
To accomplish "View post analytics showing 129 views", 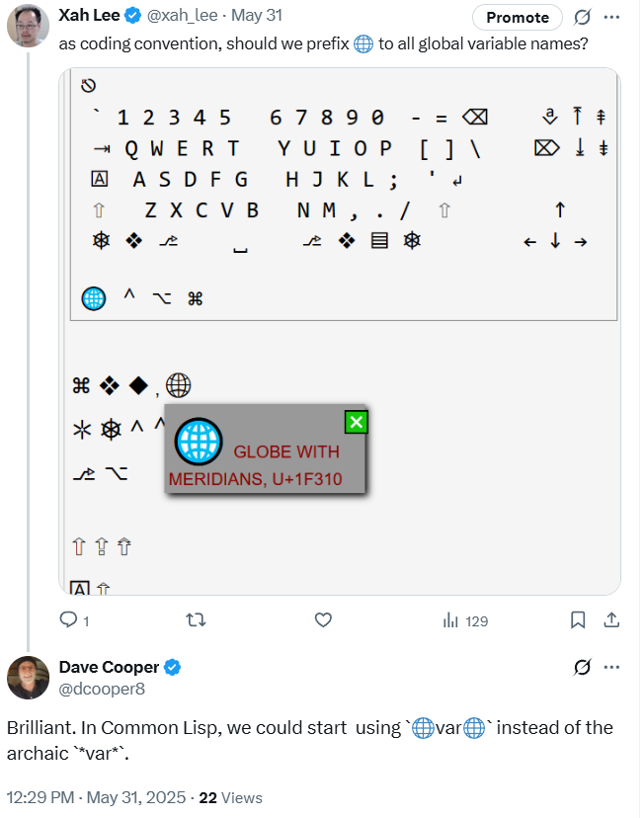I will [465, 620].
